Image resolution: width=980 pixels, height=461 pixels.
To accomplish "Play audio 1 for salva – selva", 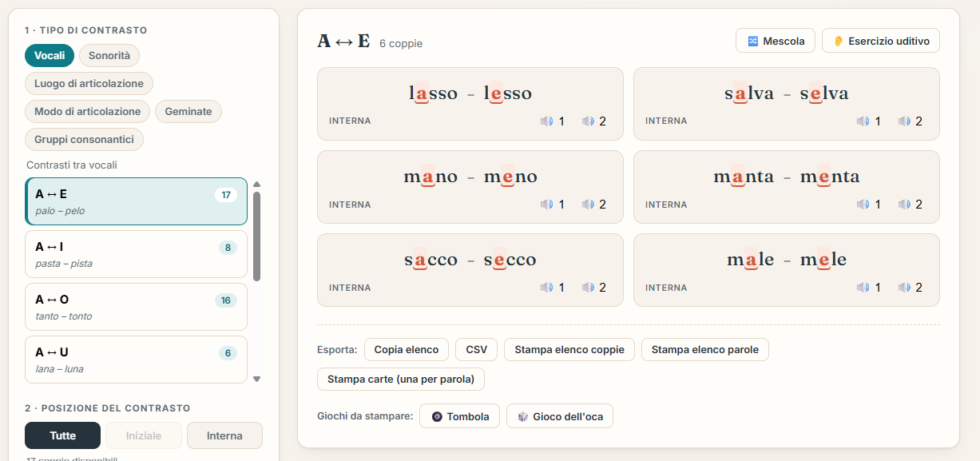I will point(869,121).
